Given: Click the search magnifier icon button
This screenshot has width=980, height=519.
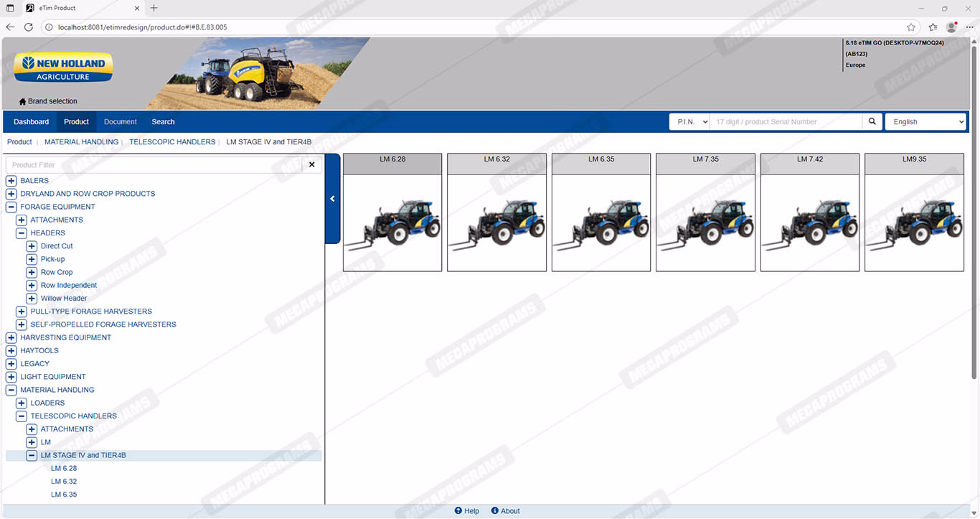Looking at the screenshot, I should [x=872, y=121].
